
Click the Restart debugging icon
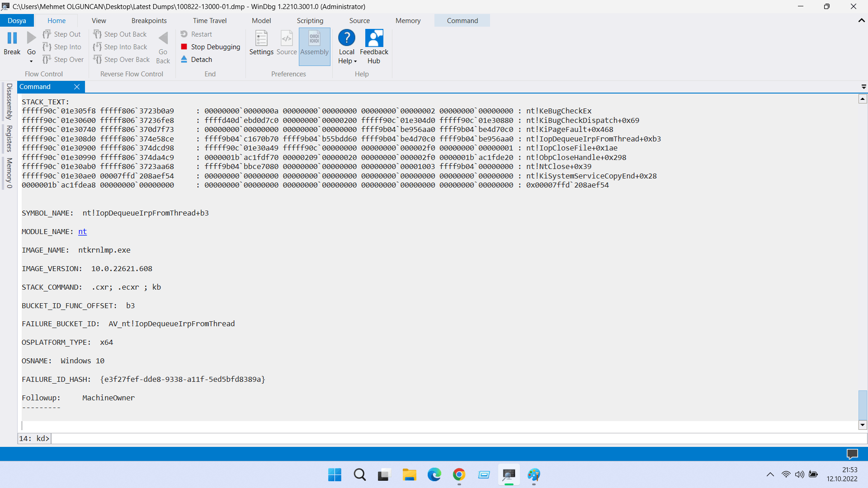[184, 34]
